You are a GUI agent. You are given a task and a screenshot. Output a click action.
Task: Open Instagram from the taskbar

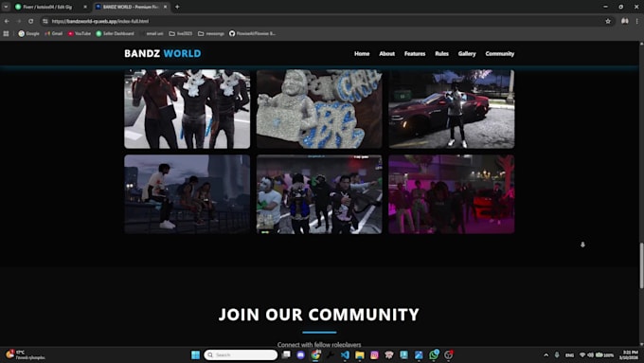click(x=374, y=354)
